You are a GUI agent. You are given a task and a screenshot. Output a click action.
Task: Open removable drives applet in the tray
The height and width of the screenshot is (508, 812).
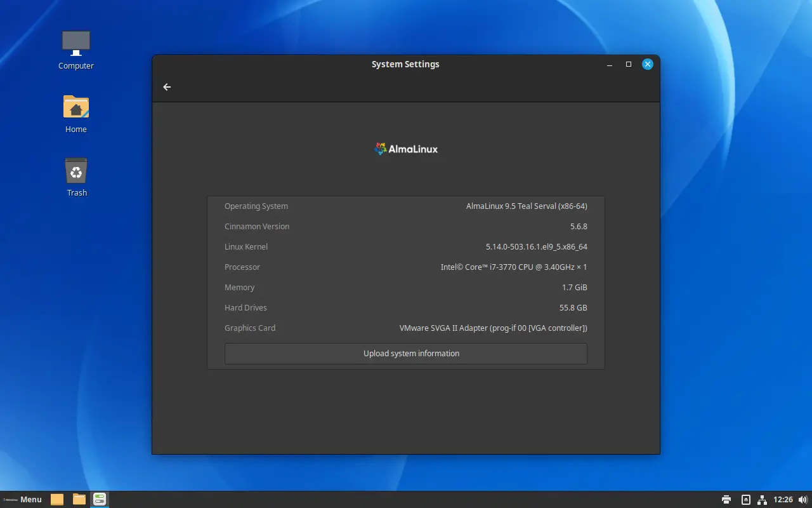746,500
